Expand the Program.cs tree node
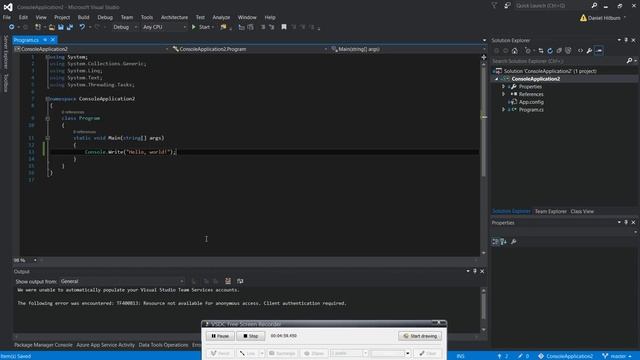Screen dimensions: 640x360 tap(503, 110)
